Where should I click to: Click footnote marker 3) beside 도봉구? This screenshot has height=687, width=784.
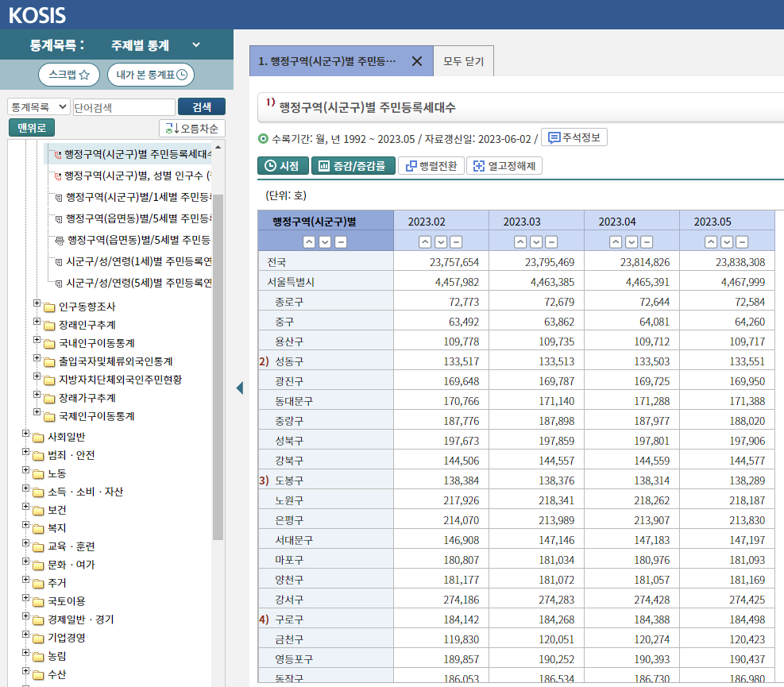point(264,481)
